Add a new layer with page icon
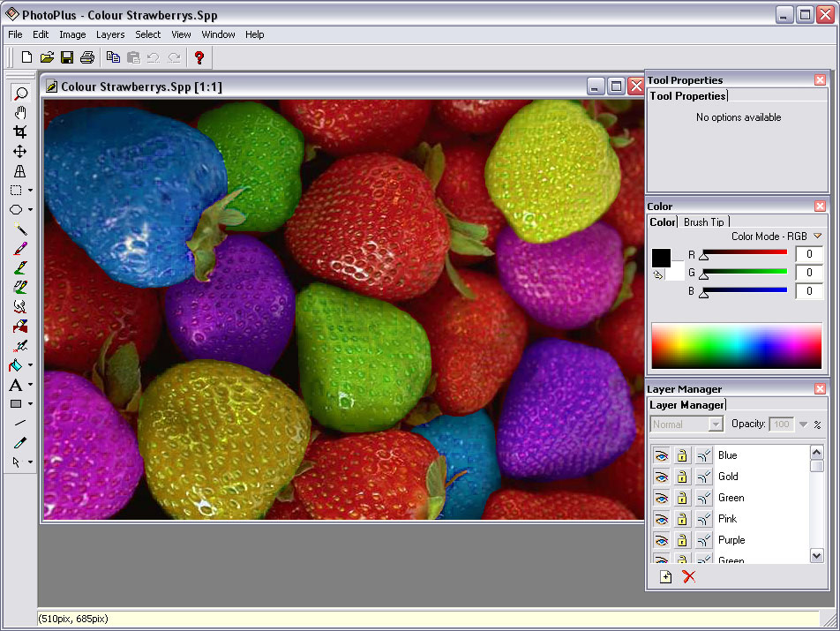This screenshot has width=840, height=631. (x=665, y=576)
